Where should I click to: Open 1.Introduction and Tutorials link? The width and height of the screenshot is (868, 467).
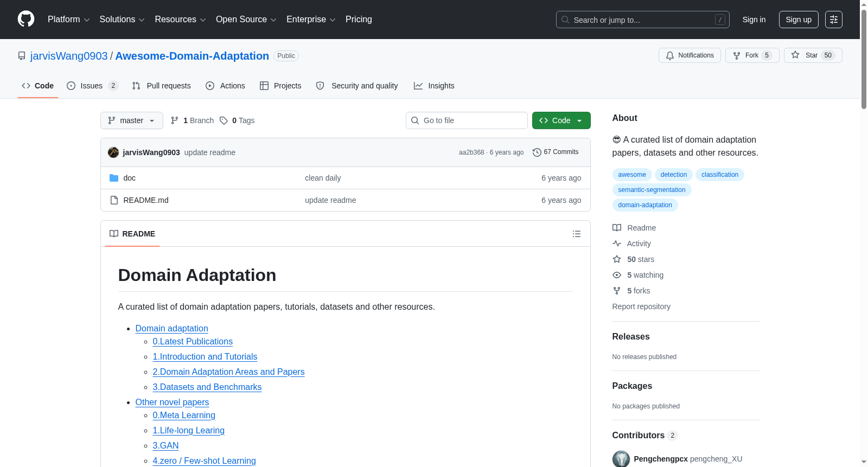205,357
